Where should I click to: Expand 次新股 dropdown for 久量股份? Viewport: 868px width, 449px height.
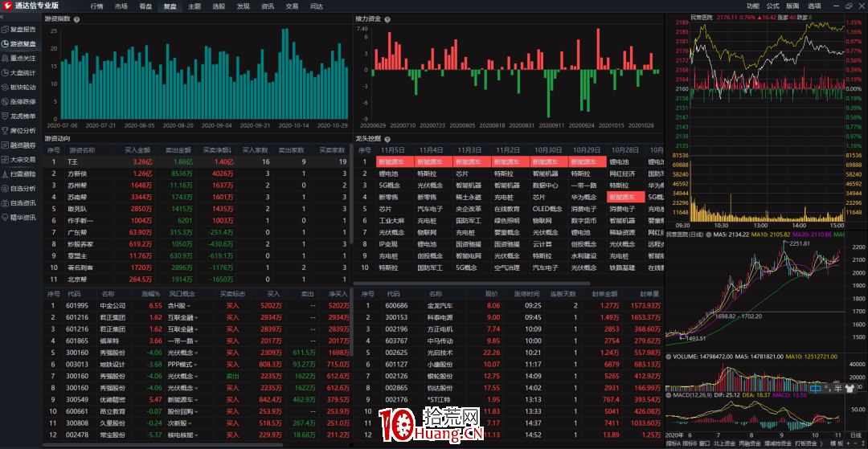click(x=188, y=423)
